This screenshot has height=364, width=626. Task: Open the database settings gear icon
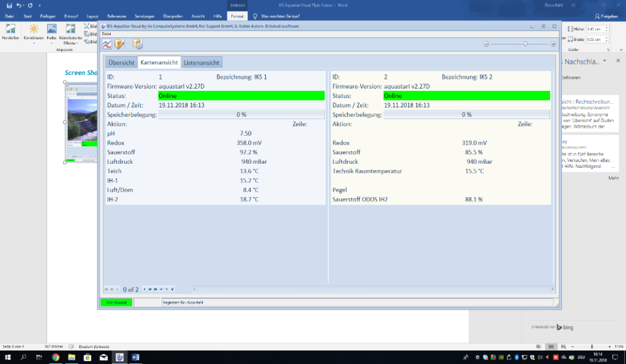point(138,44)
